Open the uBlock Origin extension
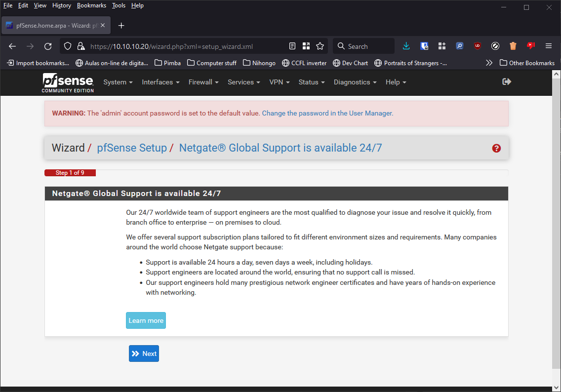The image size is (561, 392). pos(477,45)
